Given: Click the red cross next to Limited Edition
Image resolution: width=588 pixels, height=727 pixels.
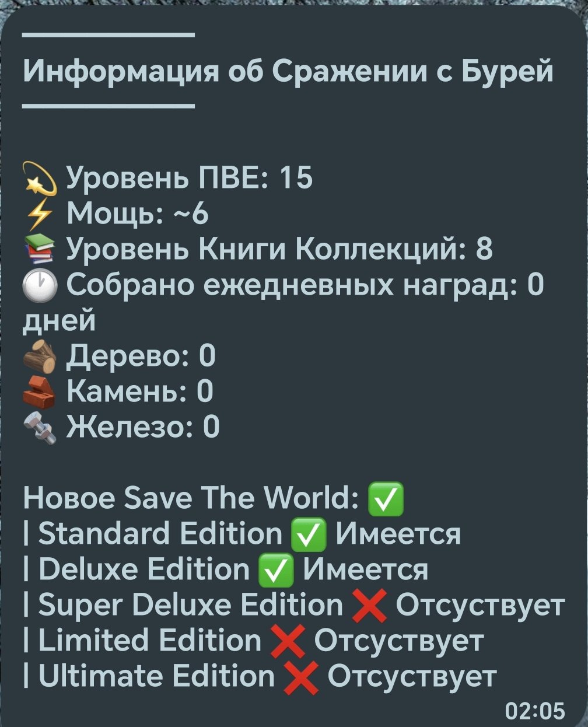Looking at the screenshot, I should point(288,642).
